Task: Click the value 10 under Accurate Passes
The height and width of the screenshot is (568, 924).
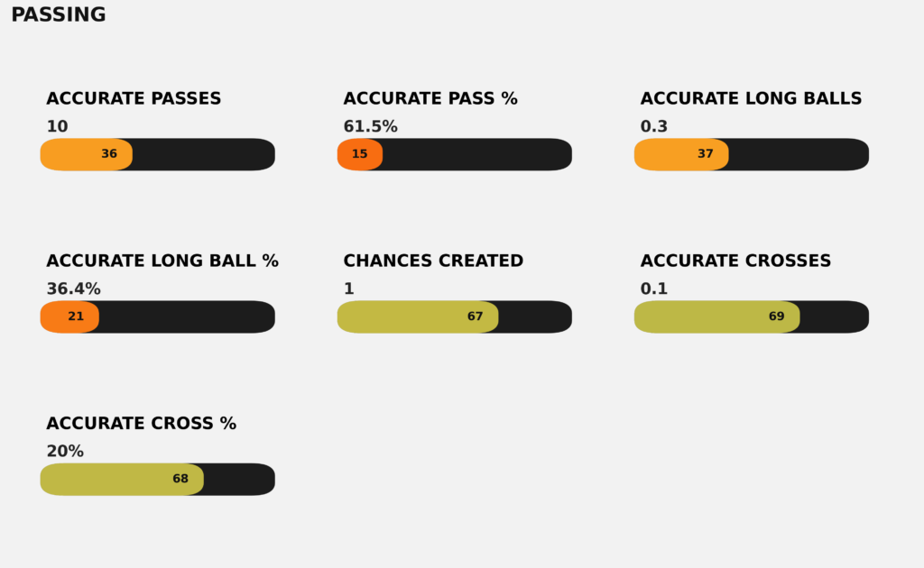Action: click(57, 127)
